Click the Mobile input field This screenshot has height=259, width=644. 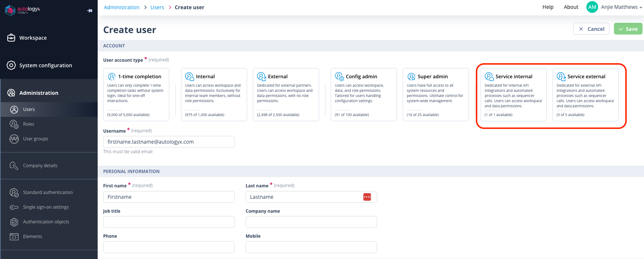[x=311, y=247]
